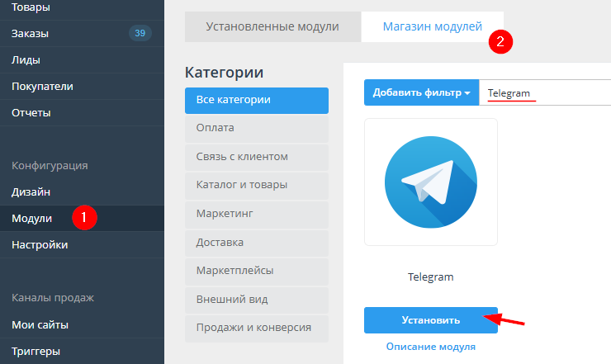Open Настройки in the sidebar
Image resolution: width=611 pixels, height=364 pixels.
click(x=82, y=245)
